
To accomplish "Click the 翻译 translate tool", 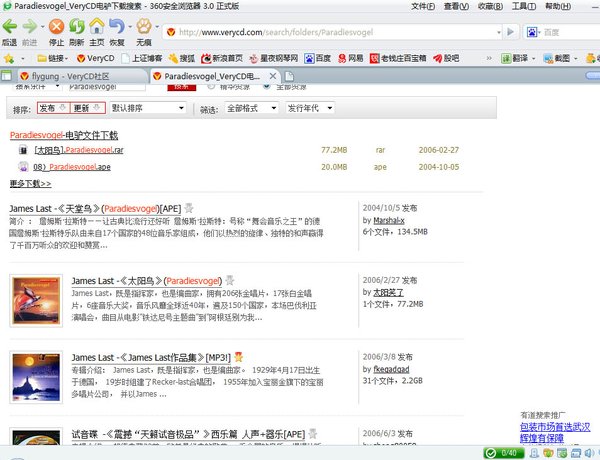I will (515, 58).
